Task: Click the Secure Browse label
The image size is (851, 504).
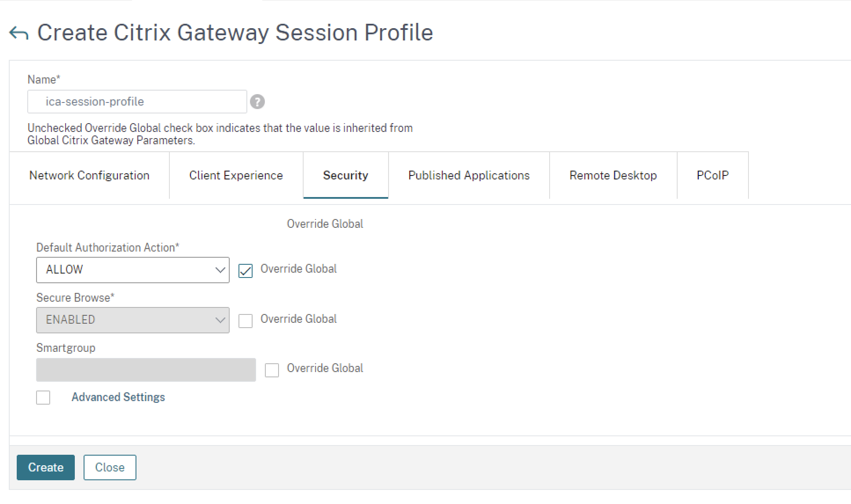Action: [x=75, y=298]
